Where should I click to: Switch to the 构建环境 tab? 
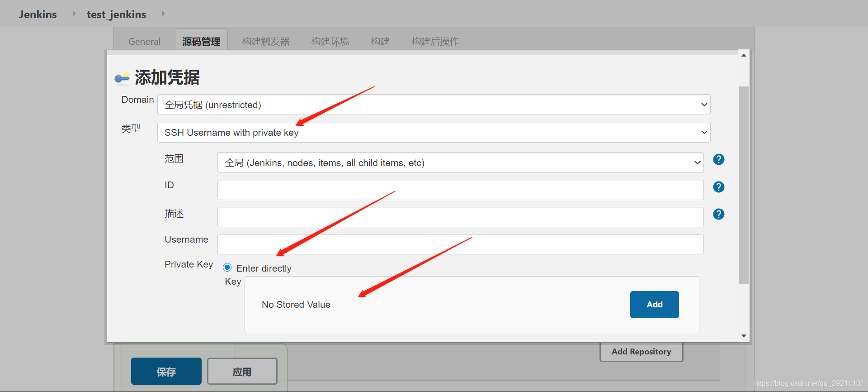click(x=330, y=41)
